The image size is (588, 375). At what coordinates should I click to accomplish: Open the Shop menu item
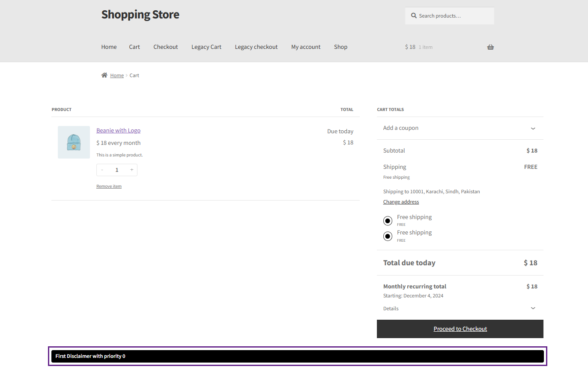(340, 47)
